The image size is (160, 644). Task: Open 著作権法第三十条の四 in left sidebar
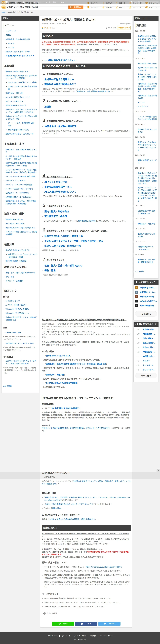(x=14, y=220)
